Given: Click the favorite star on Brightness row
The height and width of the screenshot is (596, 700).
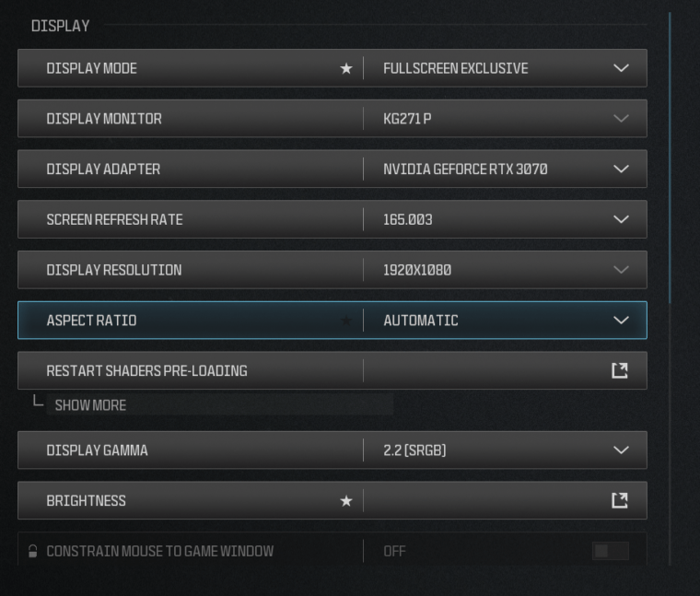Looking at the screenshot, I should [x=346, y=501].
